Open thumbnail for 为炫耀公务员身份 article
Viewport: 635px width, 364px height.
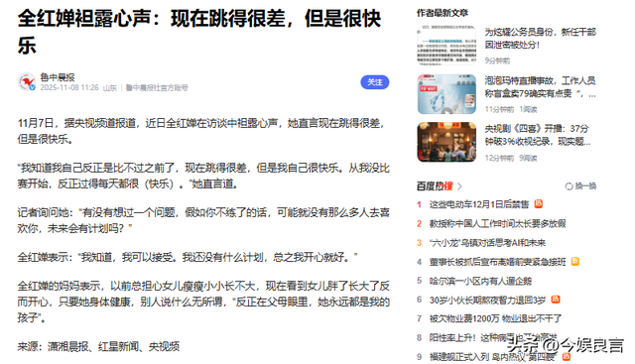(x=446, y=45)
